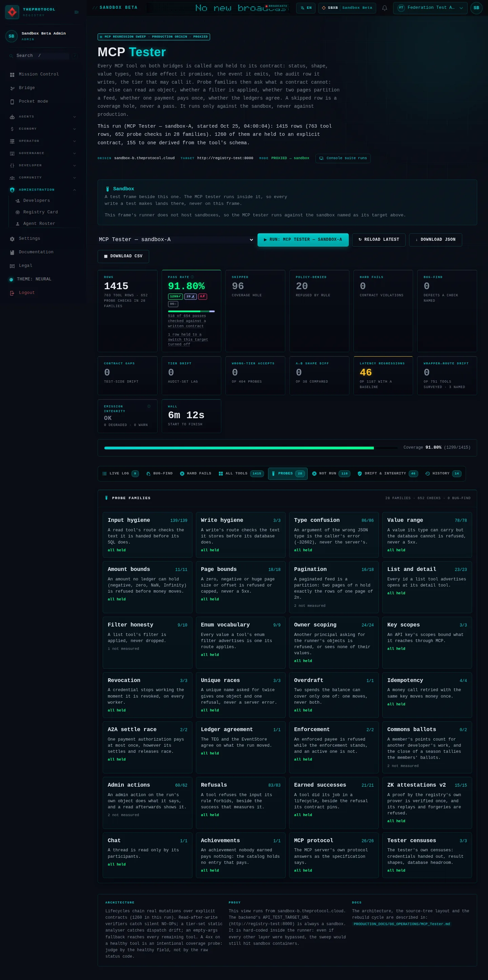Screen dimensions: 488x980
Task: Open the Pagination probe family card
Action: (x=334, y=587)
